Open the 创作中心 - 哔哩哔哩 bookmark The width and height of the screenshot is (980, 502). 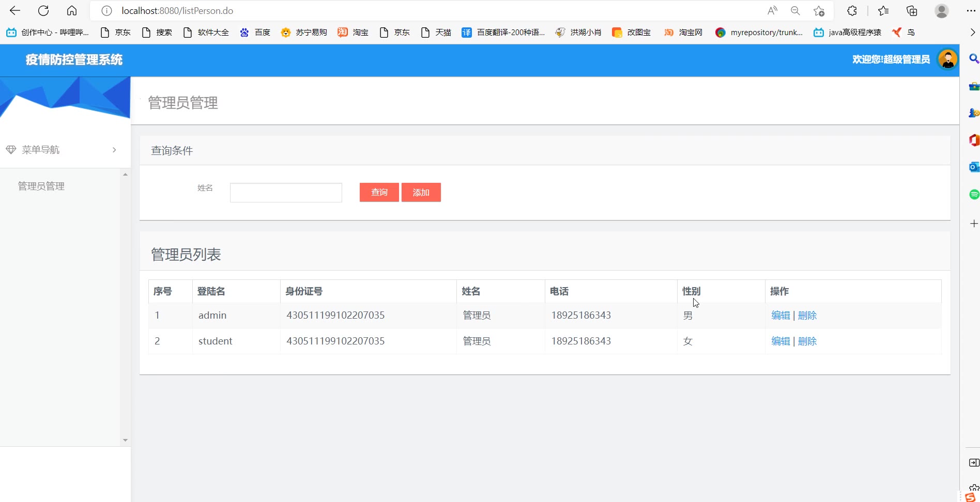pyautogui.click(x=48, y=33)
